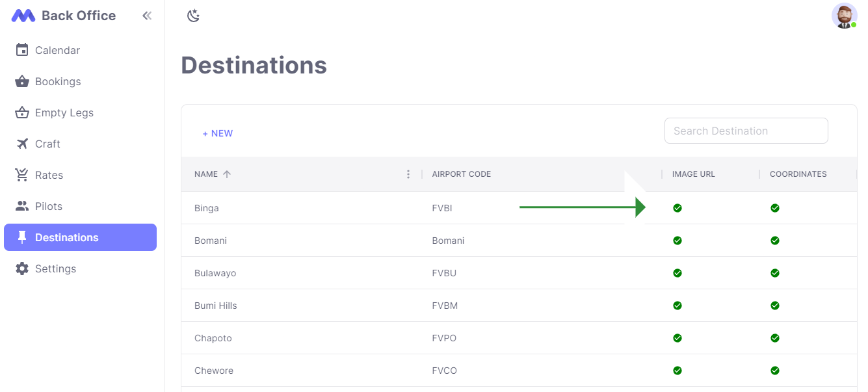The image size is (868, 392).
Task: Focus the Search Destination field
Action: tap(746, 131)
